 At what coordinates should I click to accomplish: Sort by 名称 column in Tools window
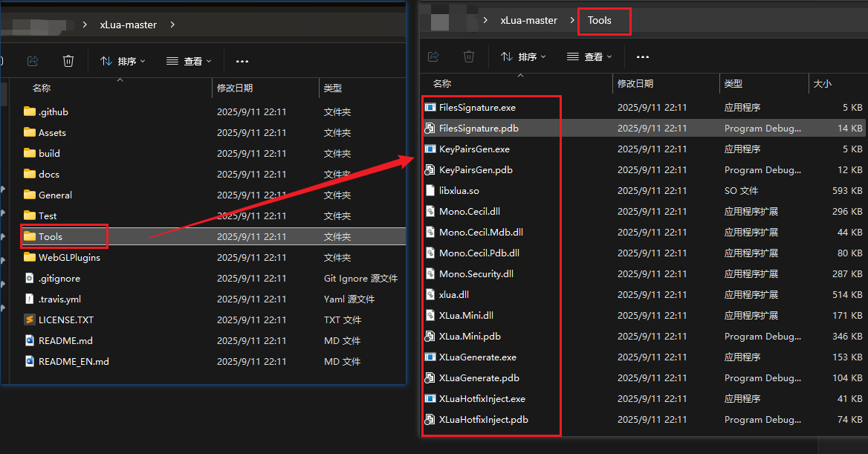pos(441,84)
